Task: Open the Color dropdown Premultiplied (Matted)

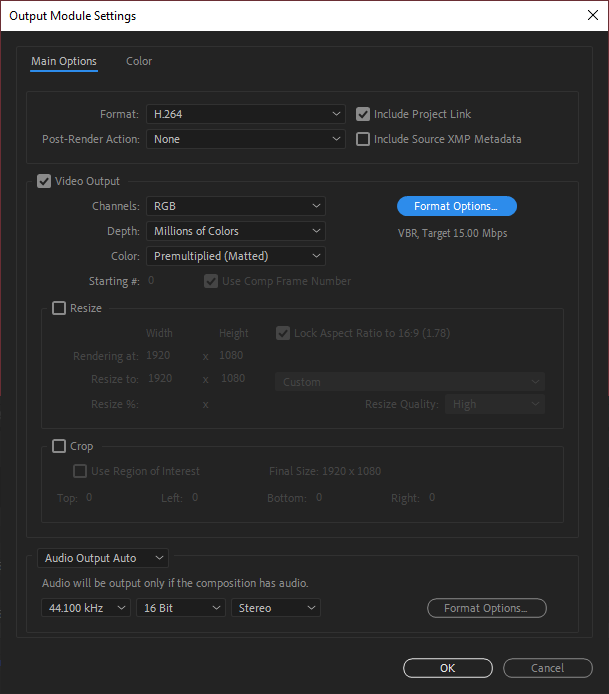Action: [x=235, y=256]
